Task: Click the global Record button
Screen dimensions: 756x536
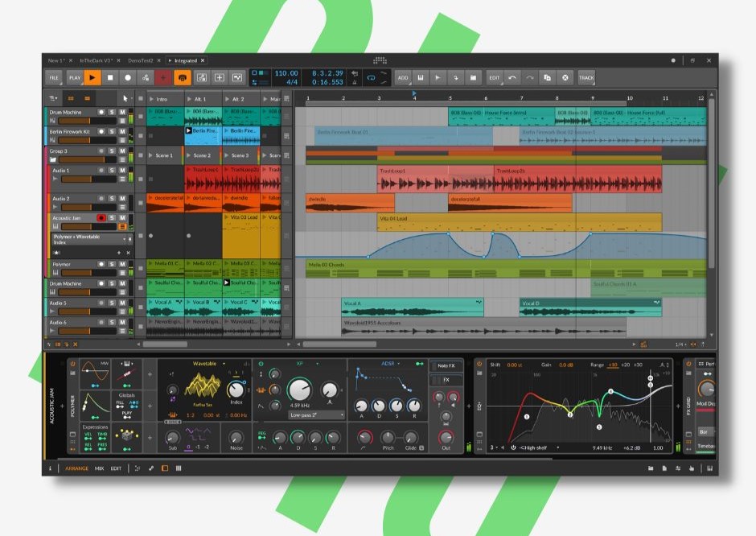Action: click(x=127, y=78)
